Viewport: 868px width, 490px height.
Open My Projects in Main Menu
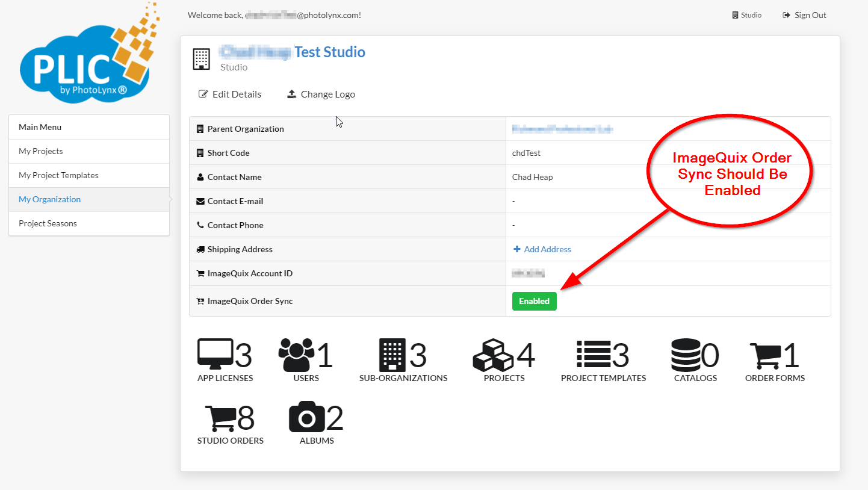tap(89, 151)
